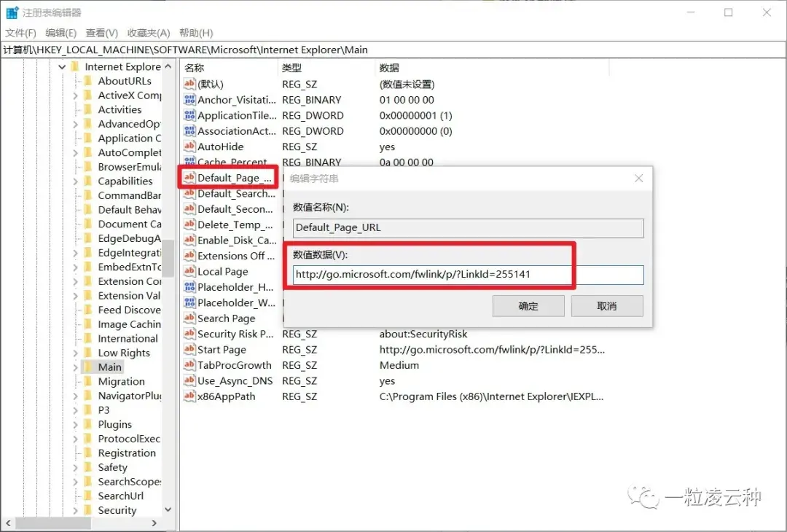Select the ApplicationTile DWORD value icon
Screen dimensions: 787x532
tap(189, 115)
